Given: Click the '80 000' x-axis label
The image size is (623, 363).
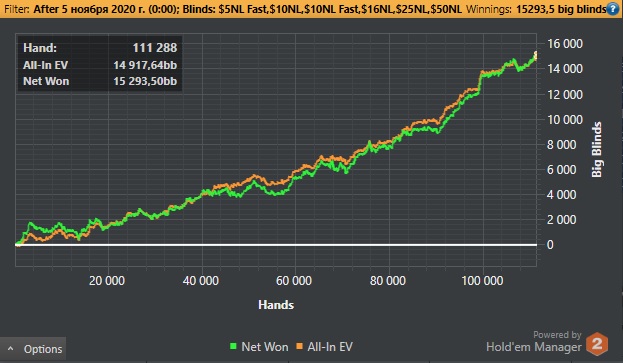Looking at the screenshot, I should [388, 281].
